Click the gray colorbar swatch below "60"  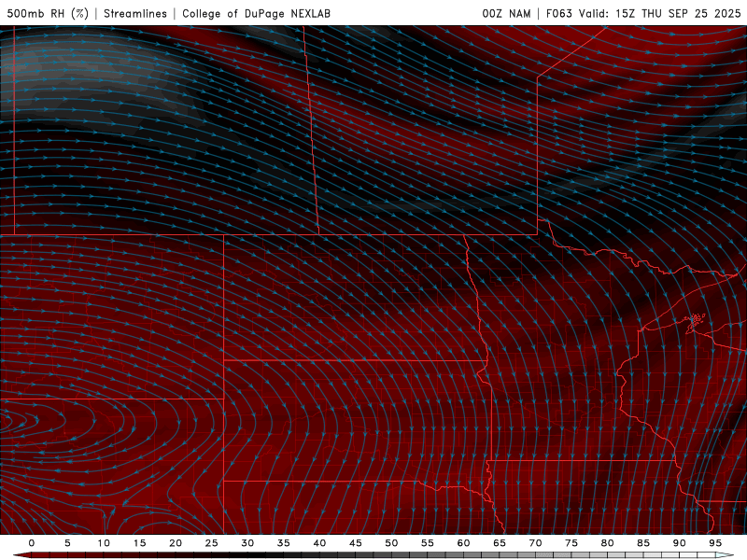(472, 555)
